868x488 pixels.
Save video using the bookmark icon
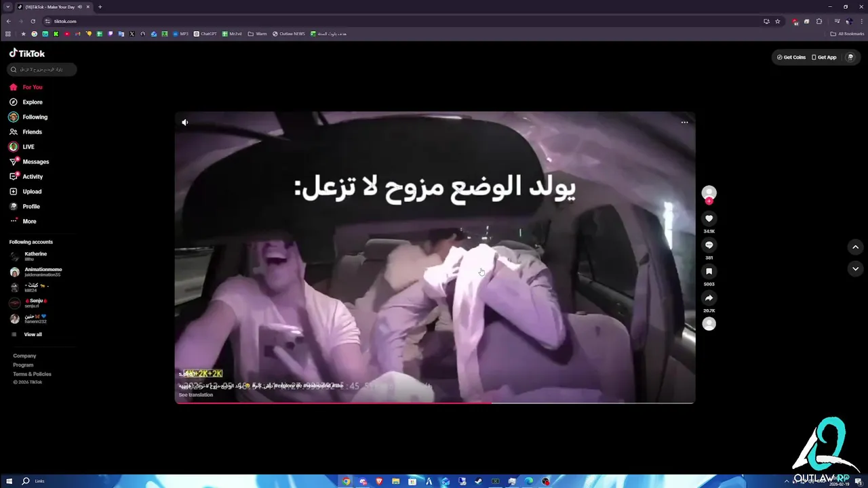tap(709, 271)
